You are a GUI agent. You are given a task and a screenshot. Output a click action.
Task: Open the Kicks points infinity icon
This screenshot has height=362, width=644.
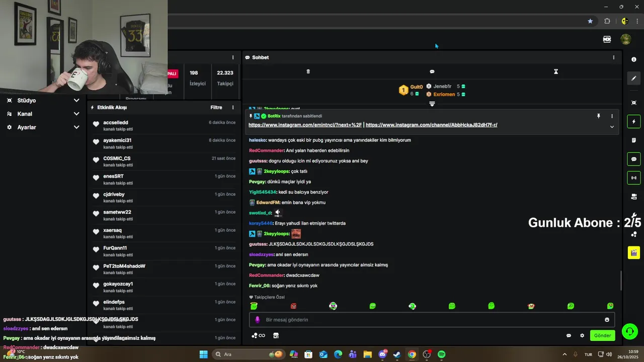click(x=258, y=335)
